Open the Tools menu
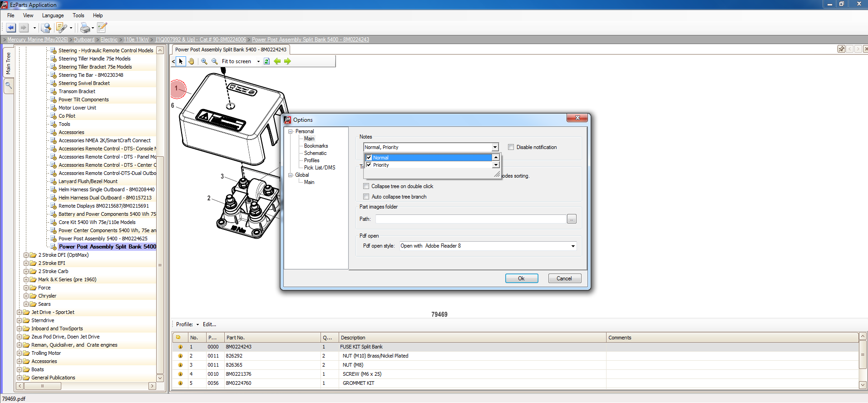Screen dimensions: 868x403 point(78,15)
